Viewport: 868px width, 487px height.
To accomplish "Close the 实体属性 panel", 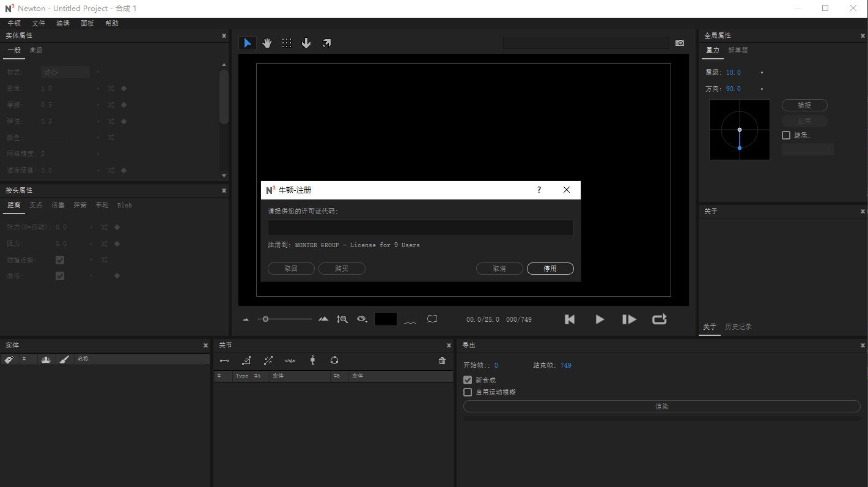I will click(224, 36).
